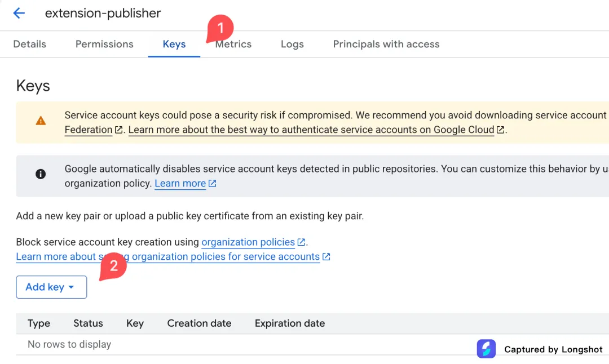Click red annotation marker number 1
Viewport: 609px width, 364px height.
point(220,29)
